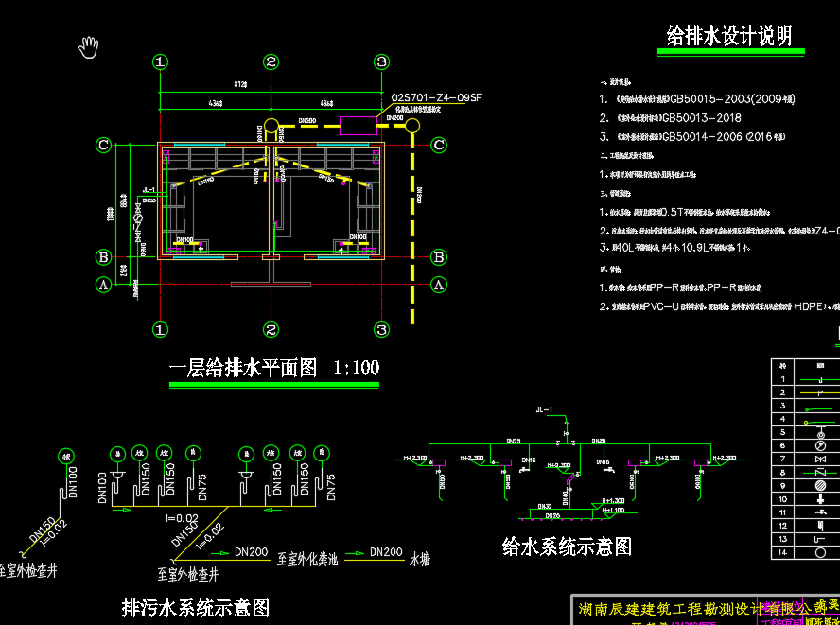Click legend row 5 pressure gauge symbol
The width and height of the screenshot is (840, 625).
(x=820, y=432)
